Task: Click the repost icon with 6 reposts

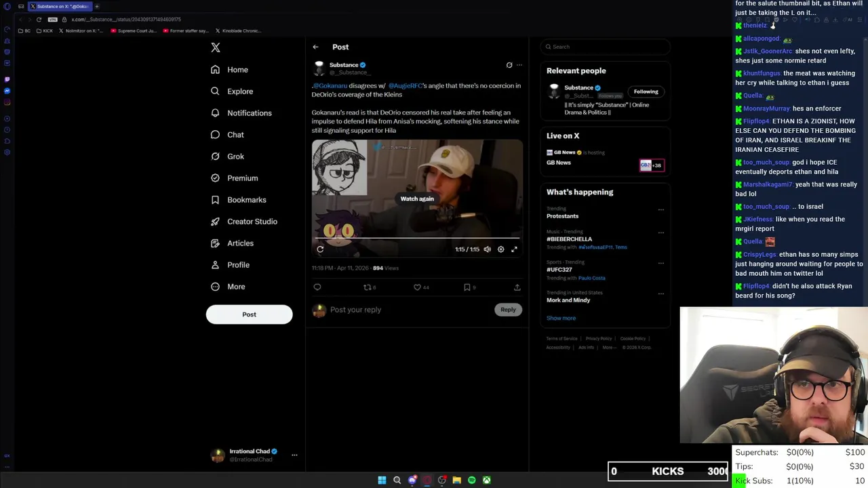Action: (369, 287)
